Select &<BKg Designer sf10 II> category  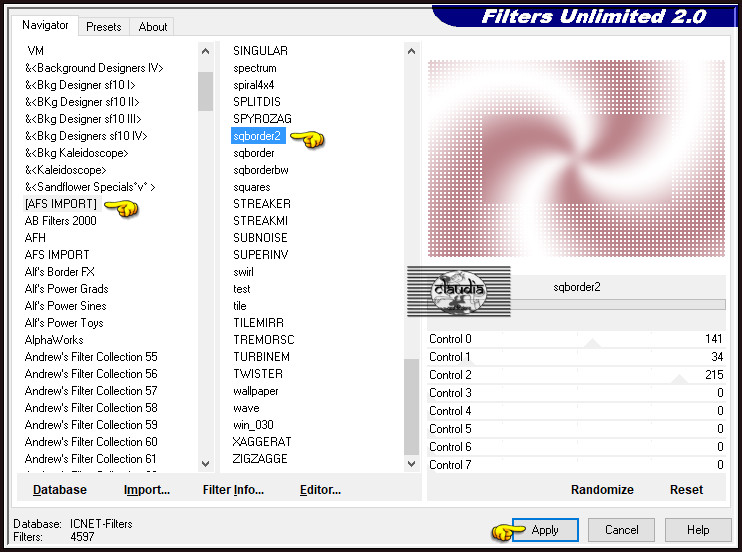pos(82,102)
